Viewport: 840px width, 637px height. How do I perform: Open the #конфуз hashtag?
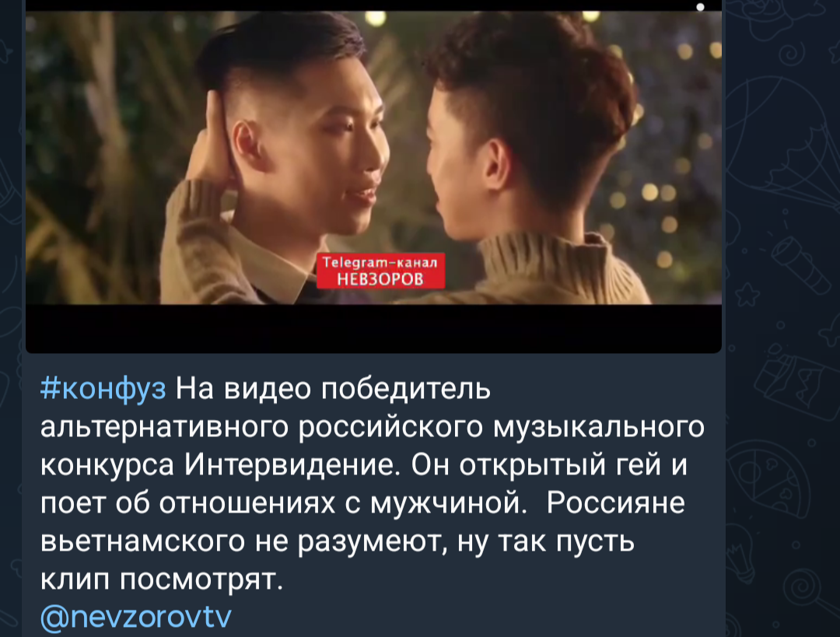click(x=103, y=388)
